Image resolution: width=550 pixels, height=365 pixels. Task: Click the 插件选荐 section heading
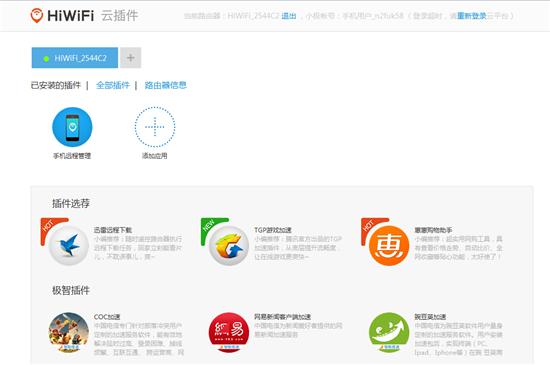click(x=71, y=203)
